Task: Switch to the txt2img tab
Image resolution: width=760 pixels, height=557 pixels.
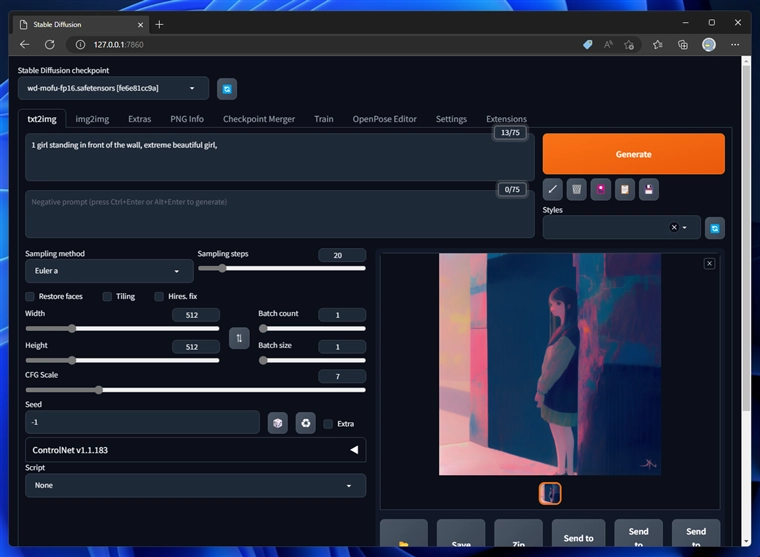Action: click(x=42, y=119)
